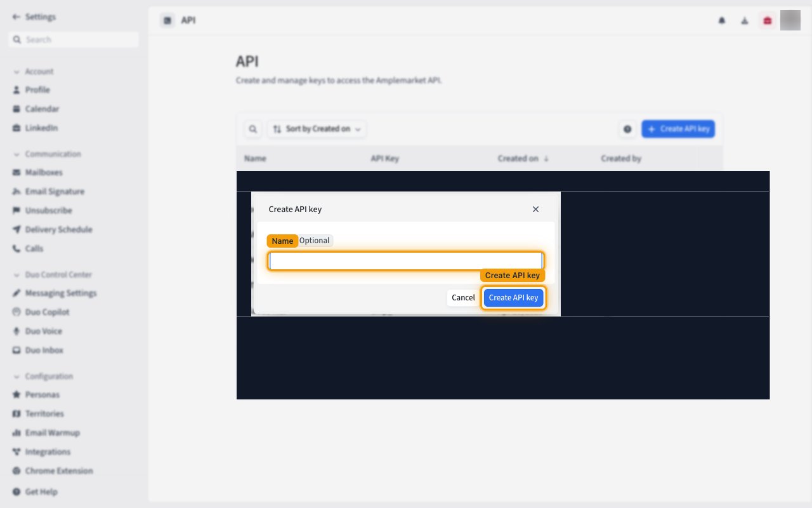The width and height of the screenshot is (812, 508).
Task: Open Mailboxes settings
Action: tap(44, 173)
